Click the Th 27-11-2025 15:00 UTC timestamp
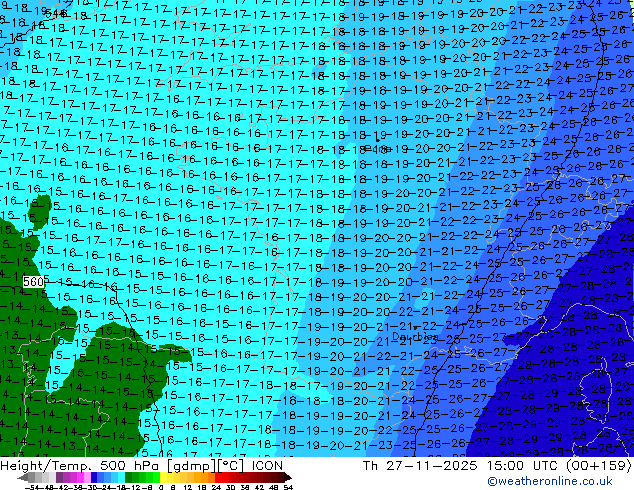The height and width of the screenshot is (490, 634). click(x=461, y=466)
